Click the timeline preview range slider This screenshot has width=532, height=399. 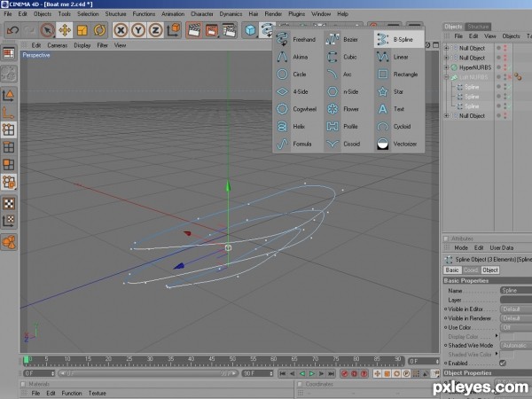[x=148, y=373]
